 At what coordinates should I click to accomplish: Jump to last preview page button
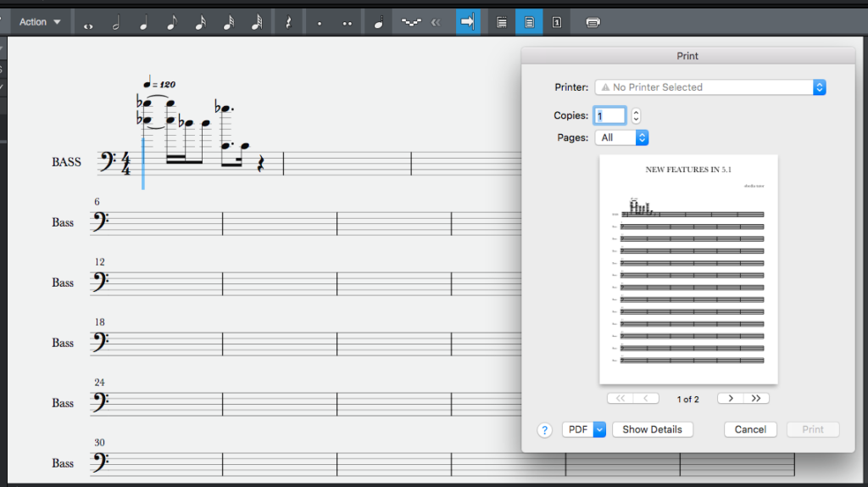[x=756, y=399]
